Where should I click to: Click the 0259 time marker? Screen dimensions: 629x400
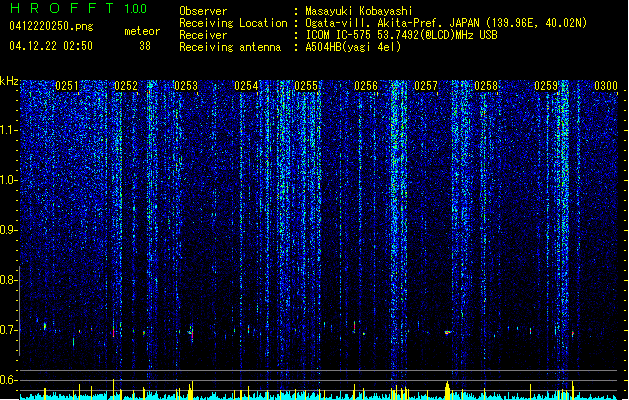(546, 85)
